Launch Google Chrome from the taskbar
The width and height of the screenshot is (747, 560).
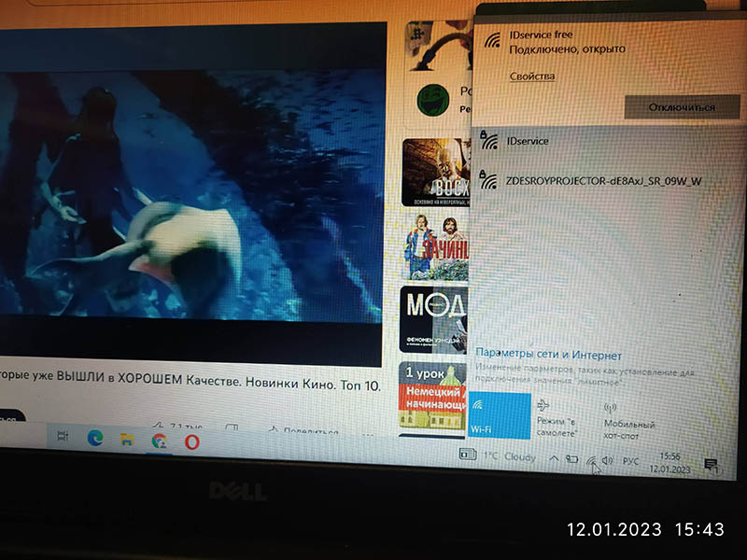159,440
